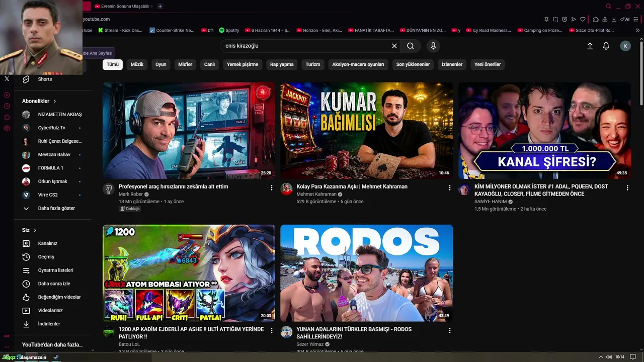This screenshot has height=362, width=644.
Task: Open Steam icon in the taskbar
Action: click(x=56, y=357)
